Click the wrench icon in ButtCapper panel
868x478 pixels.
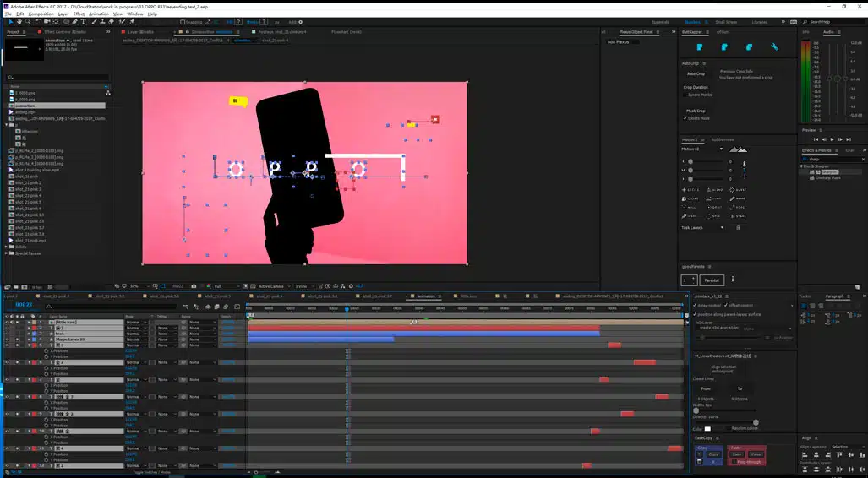point(774,47)
